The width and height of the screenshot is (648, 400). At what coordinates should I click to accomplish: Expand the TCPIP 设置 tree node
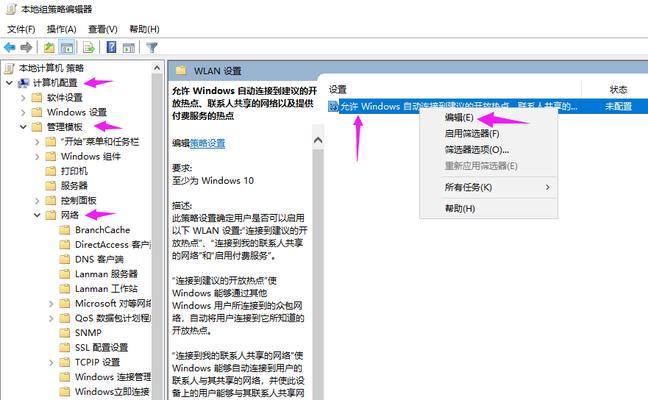click(x=51, y=362)
